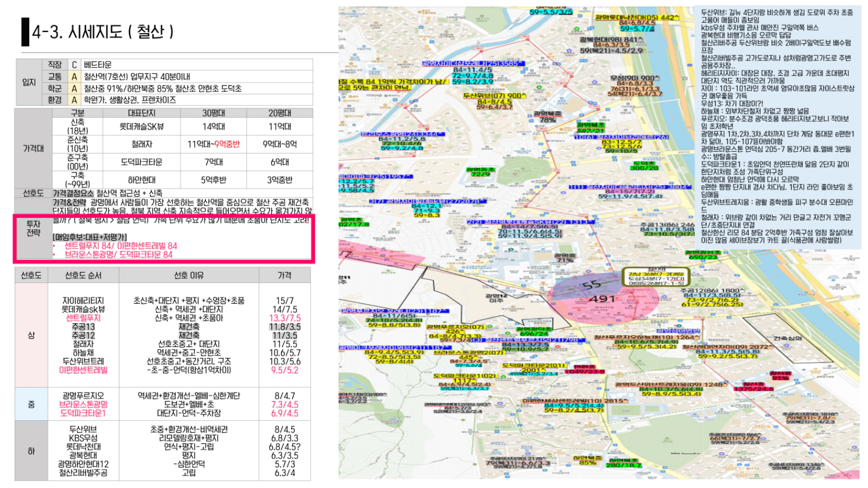
Task: Click the "가격대" row header cell
Action: coord(33,148)
